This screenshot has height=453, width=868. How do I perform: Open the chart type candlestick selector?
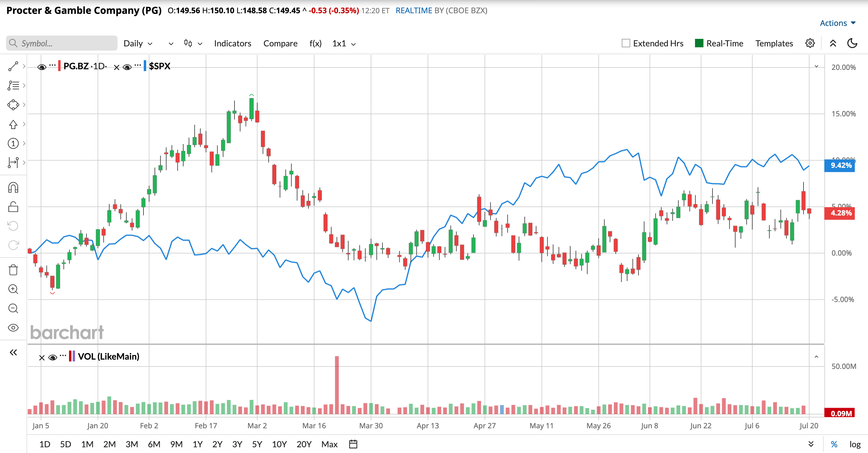(193, 43)
